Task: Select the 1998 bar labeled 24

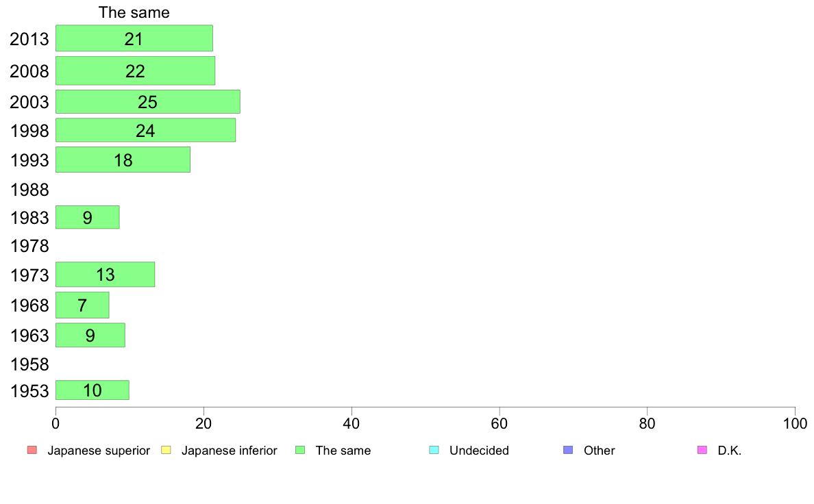Action: [145, 130]
